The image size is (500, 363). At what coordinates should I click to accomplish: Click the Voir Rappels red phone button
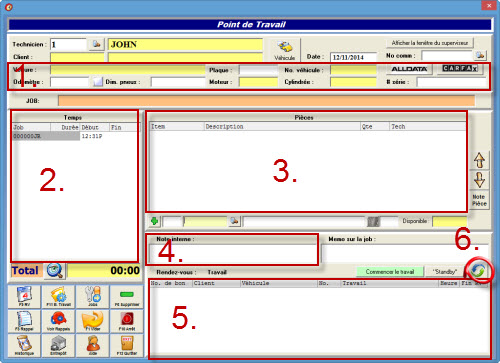click(x=58, y=321)
